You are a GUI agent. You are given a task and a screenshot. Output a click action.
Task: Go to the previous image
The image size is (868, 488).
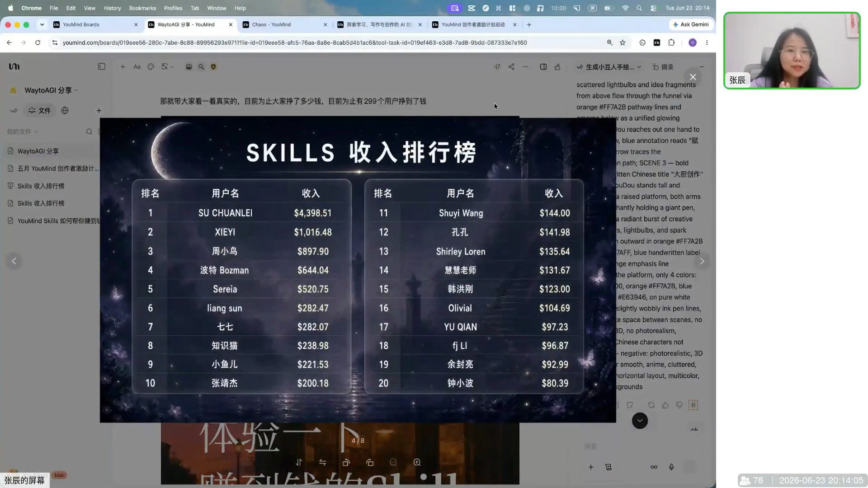(x=14, y=261)
